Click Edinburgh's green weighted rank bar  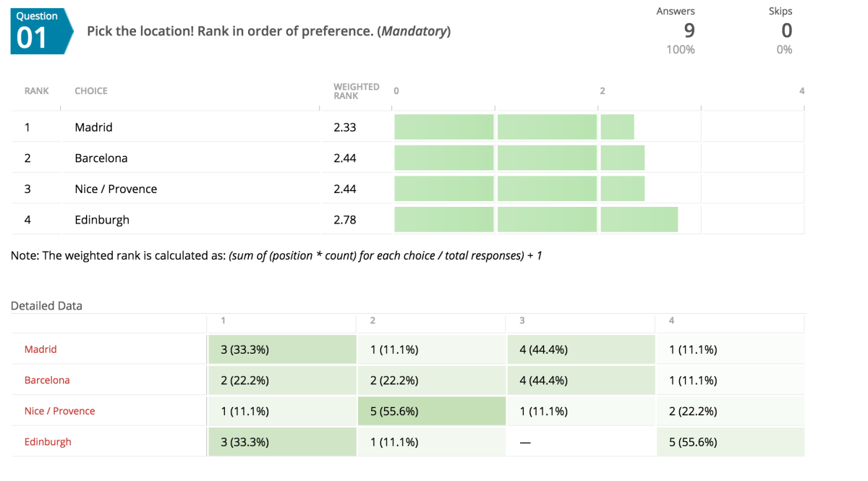(x=535, y=220)
